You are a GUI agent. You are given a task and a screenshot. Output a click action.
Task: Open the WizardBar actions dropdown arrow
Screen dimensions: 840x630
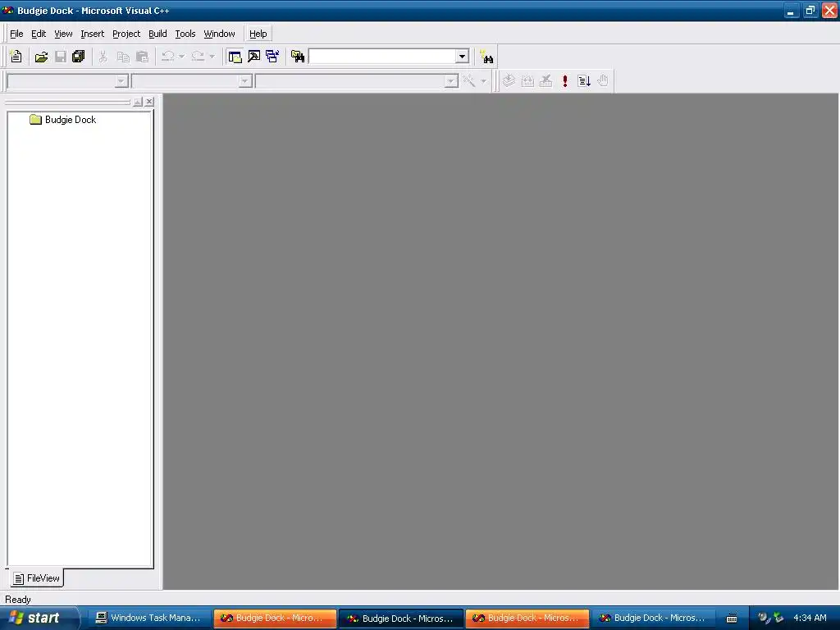pyautogui.click(x=483, y=81)
